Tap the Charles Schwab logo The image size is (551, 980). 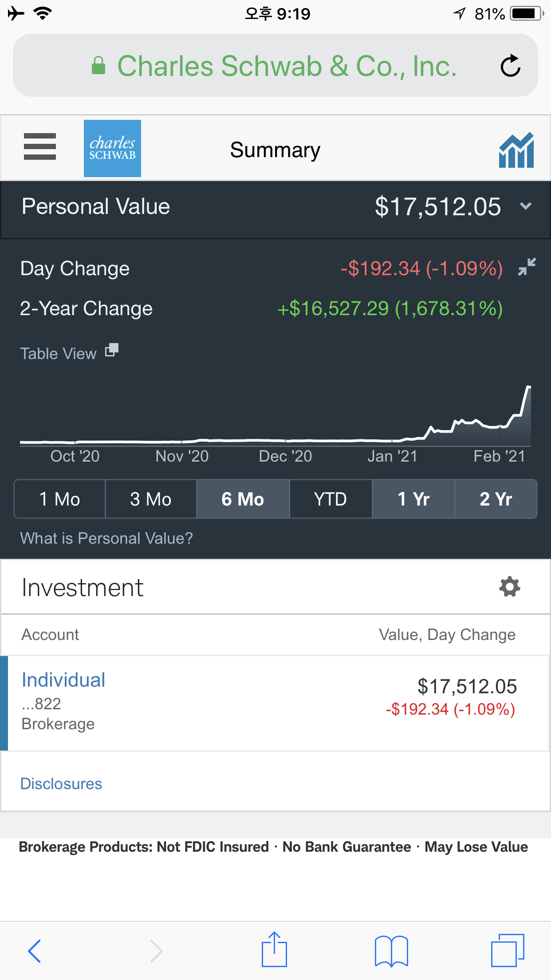pos(112,148)
